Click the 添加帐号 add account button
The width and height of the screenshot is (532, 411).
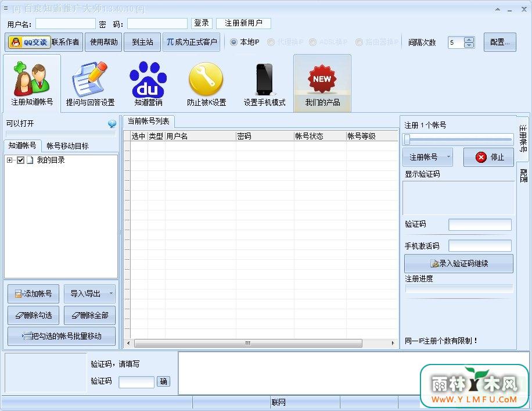[33, 294]
